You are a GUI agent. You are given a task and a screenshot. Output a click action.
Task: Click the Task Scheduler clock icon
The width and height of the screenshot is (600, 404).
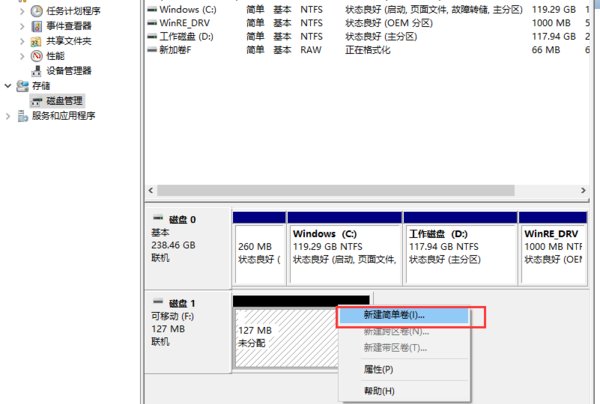coord(36,11)
